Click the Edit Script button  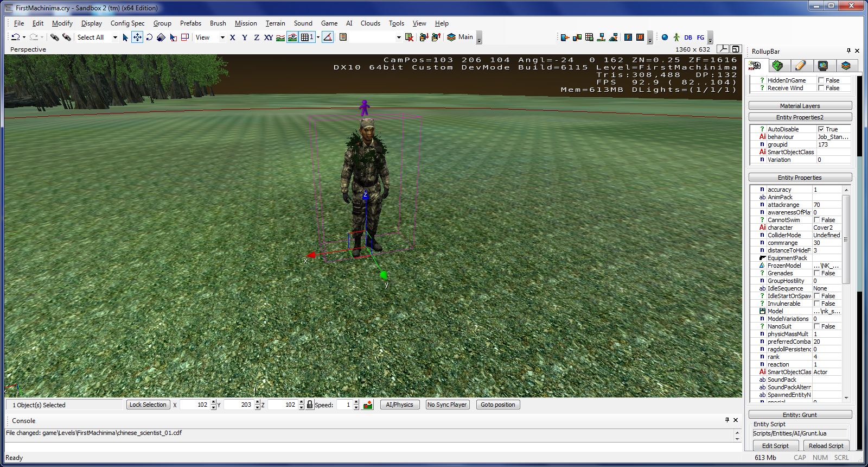click(x=775, y=446)
